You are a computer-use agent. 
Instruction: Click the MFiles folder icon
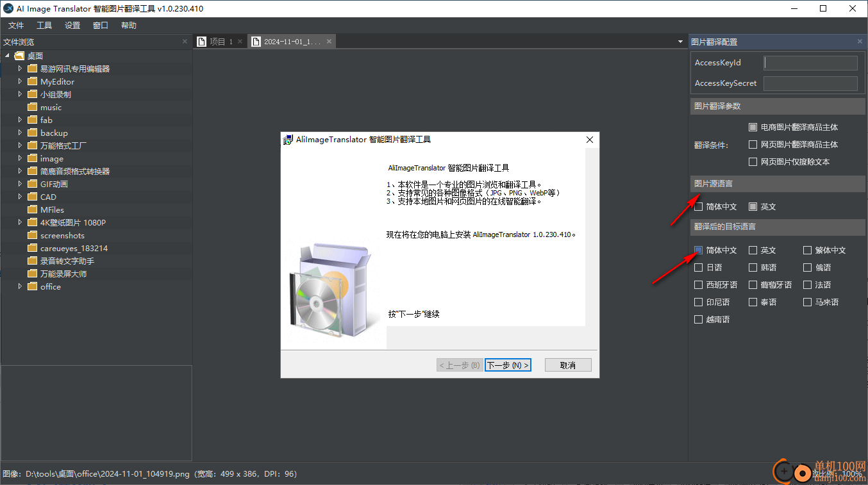(33, 210)
